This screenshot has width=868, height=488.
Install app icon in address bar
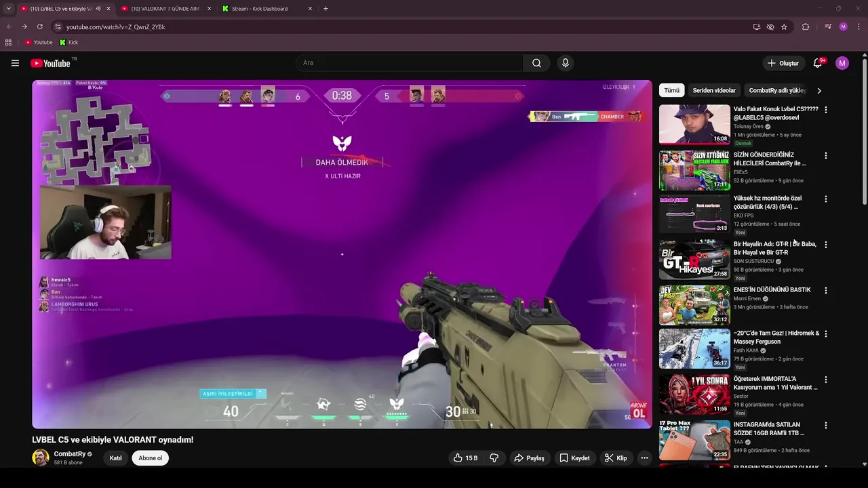click(757, 26)
